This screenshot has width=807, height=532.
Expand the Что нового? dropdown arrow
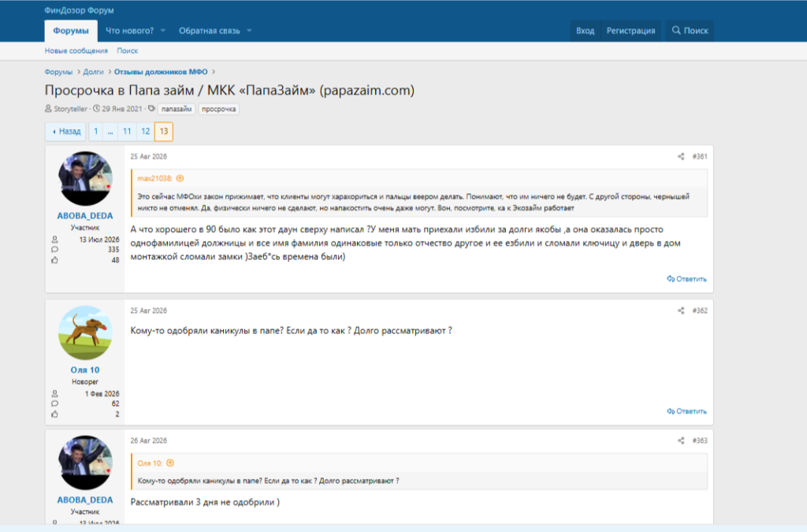[x=162, y=31]
